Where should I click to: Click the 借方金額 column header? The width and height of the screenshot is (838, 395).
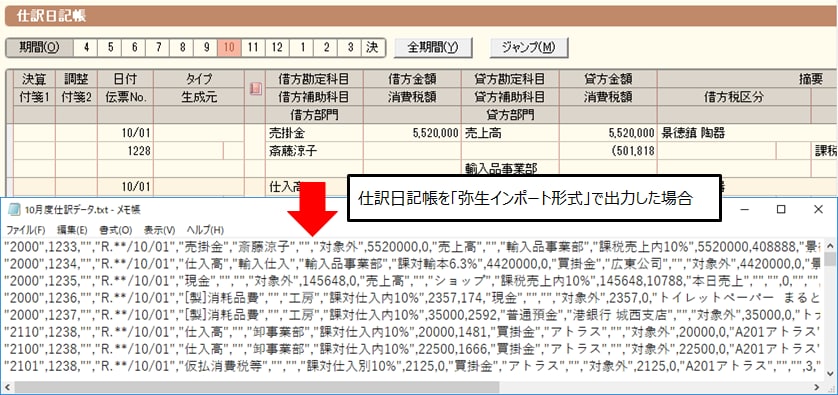coord(412,80)
